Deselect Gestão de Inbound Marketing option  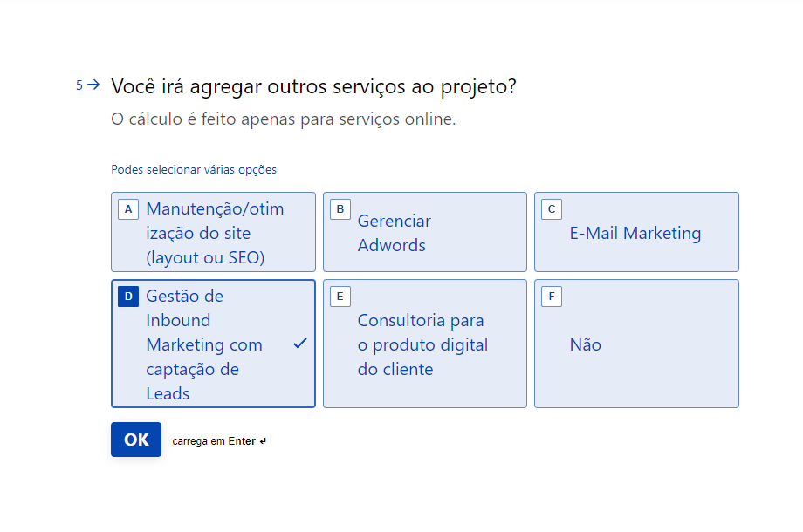pyautogui.click(x=213, y=344)
